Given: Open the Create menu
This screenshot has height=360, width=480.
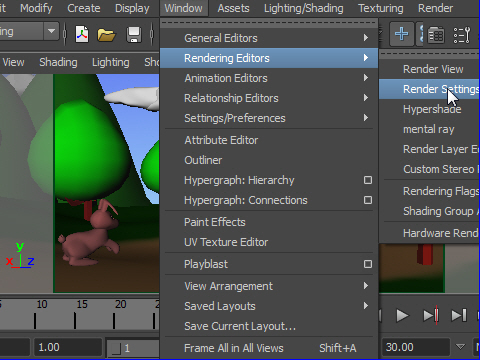Looking at the screenshot, I should coord(84,8).
